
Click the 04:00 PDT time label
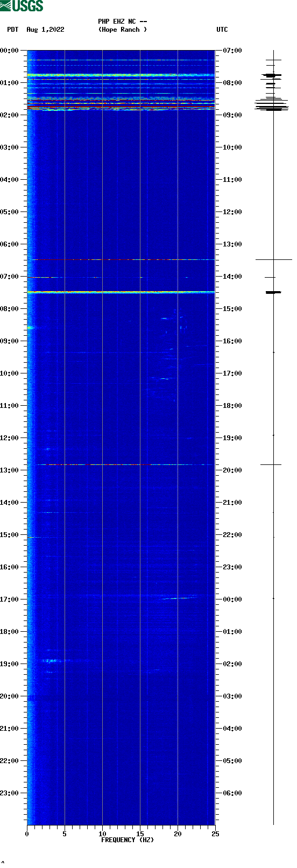(x=10, y=180)
